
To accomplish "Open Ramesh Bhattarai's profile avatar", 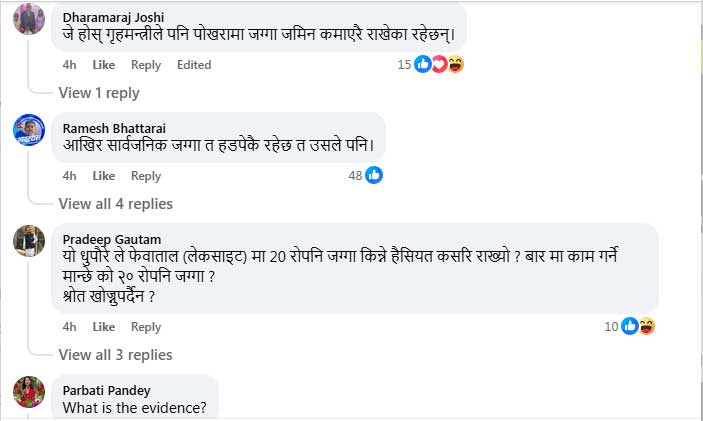I will [29, 130].
